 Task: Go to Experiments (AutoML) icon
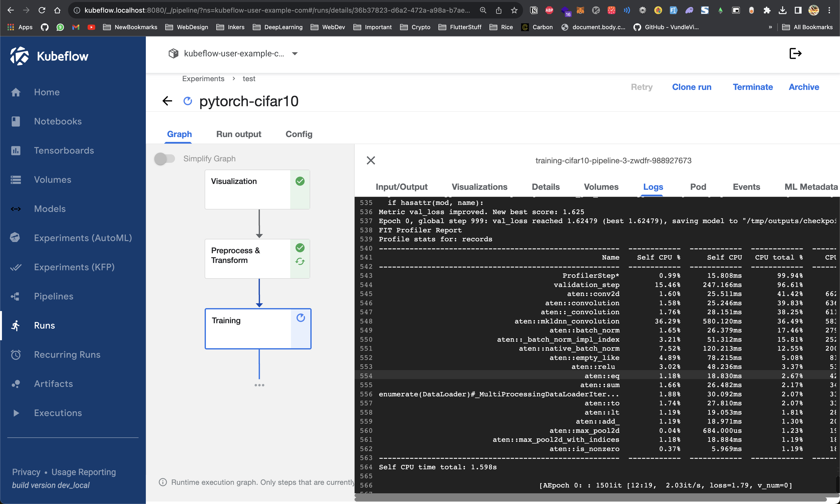pos(15,238)
